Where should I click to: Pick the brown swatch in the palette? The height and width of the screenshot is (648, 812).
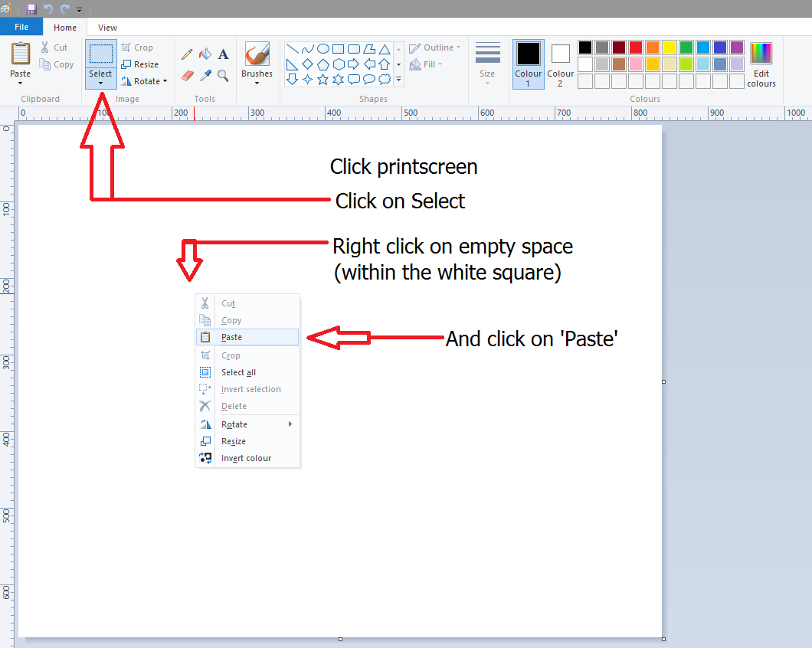tap(618, 64)
